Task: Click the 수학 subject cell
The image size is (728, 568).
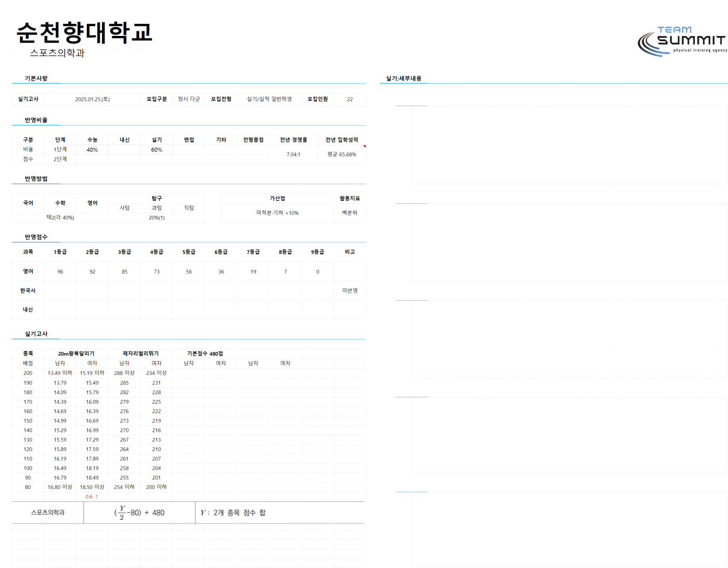Action: point(60,203)
